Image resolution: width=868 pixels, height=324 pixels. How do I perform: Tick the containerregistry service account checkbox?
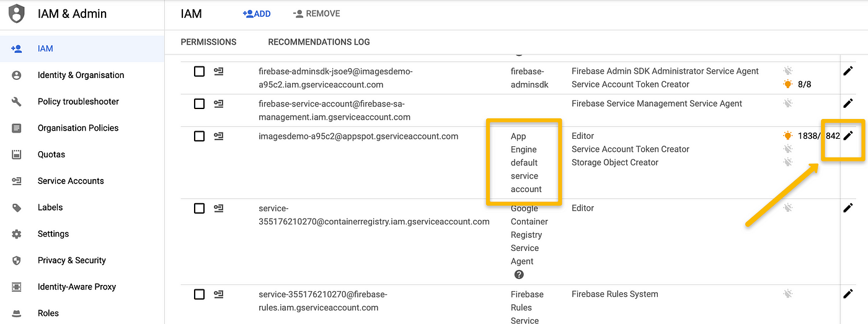[x=199, y=209]
